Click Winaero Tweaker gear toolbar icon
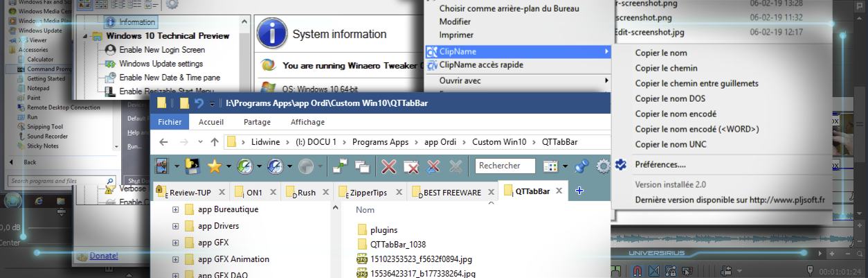Viewport: 868px width, 278px height. tap(172, 3)
